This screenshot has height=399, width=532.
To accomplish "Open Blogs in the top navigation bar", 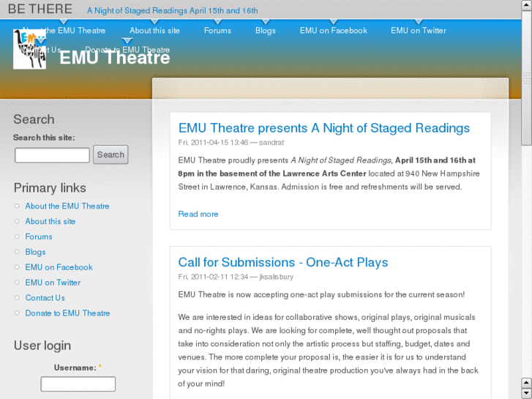I will pyautogui.click(x=266, y=31).
